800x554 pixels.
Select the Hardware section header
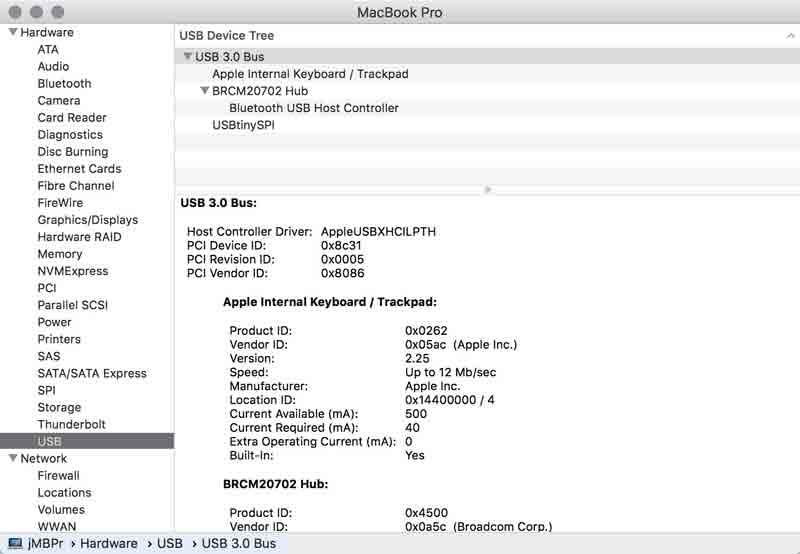47,32
